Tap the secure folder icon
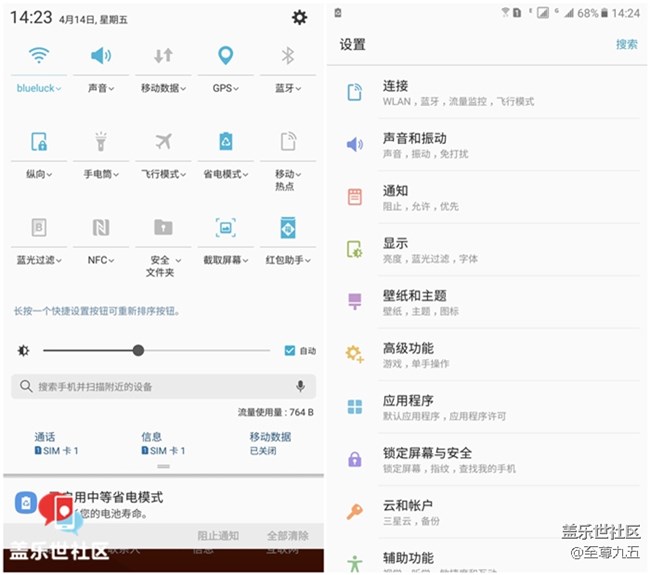The height and width of the screenshot is (575, 650). [163, 227]
